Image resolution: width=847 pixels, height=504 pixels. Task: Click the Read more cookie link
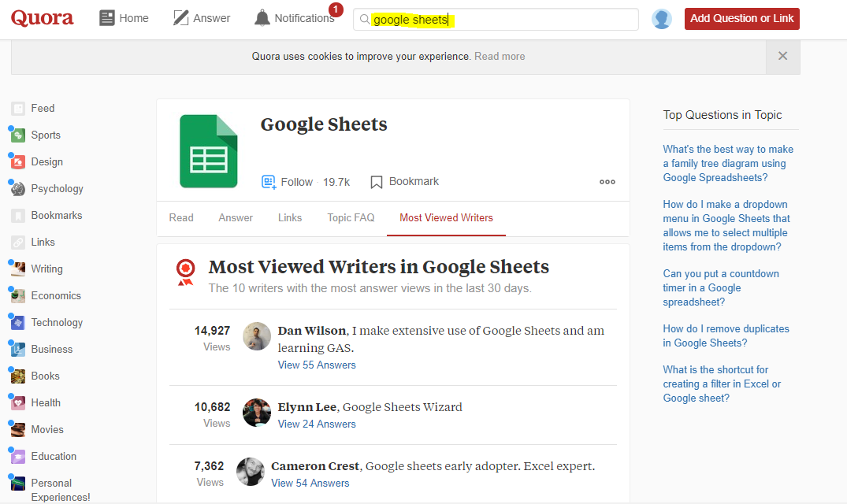[x=500, y=57]
